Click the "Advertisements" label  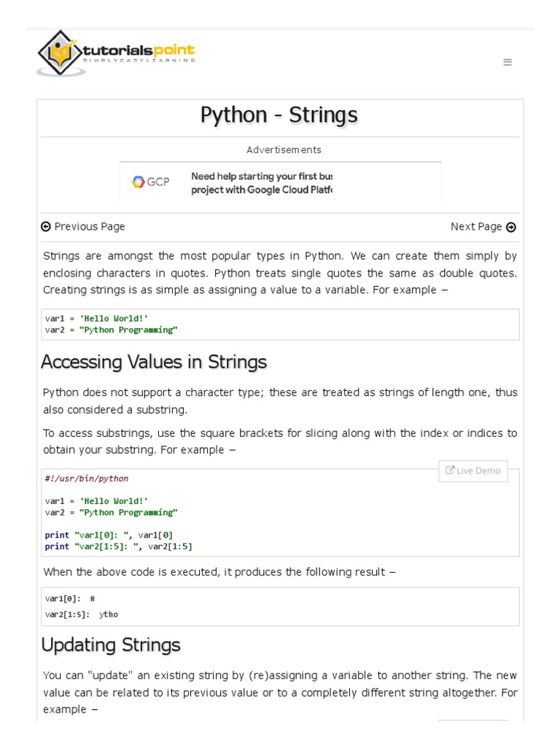pyautogui.click(x=284, y=150)
